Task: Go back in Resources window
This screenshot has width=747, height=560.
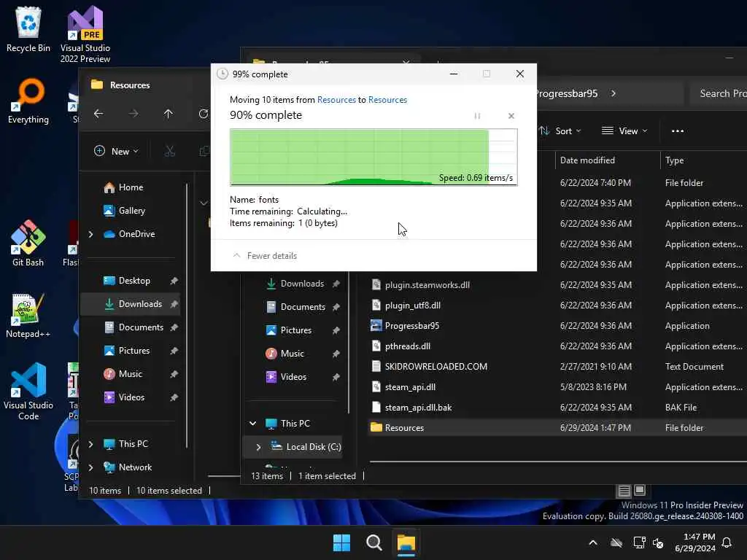Action: [x=98, y=113]
